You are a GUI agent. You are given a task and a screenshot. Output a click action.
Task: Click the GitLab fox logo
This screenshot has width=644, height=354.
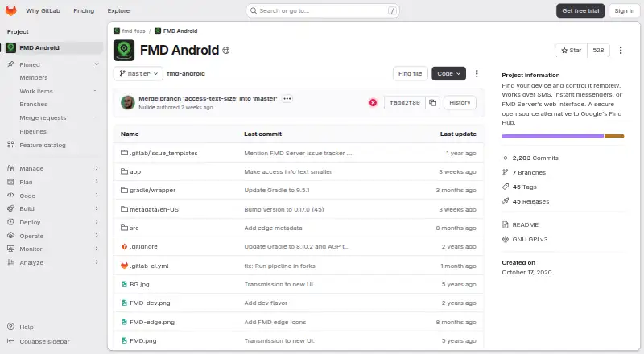click(x=10, y=10)
